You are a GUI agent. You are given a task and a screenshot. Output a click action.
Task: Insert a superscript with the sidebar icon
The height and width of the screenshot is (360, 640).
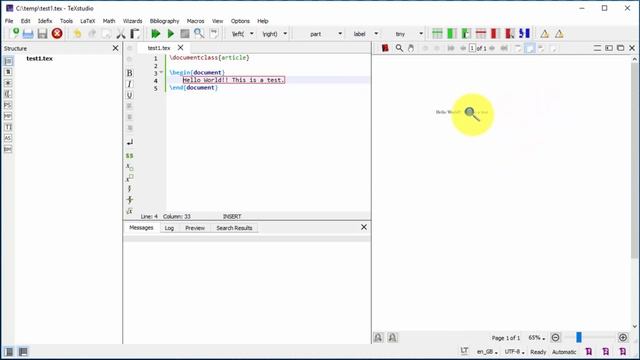[129, 178]
